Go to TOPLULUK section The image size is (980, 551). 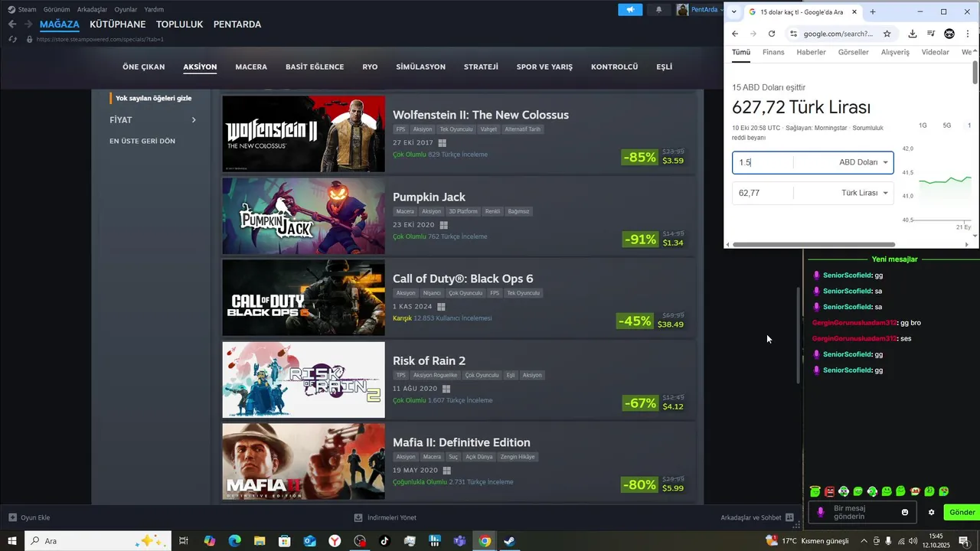(x=179, y=24)
